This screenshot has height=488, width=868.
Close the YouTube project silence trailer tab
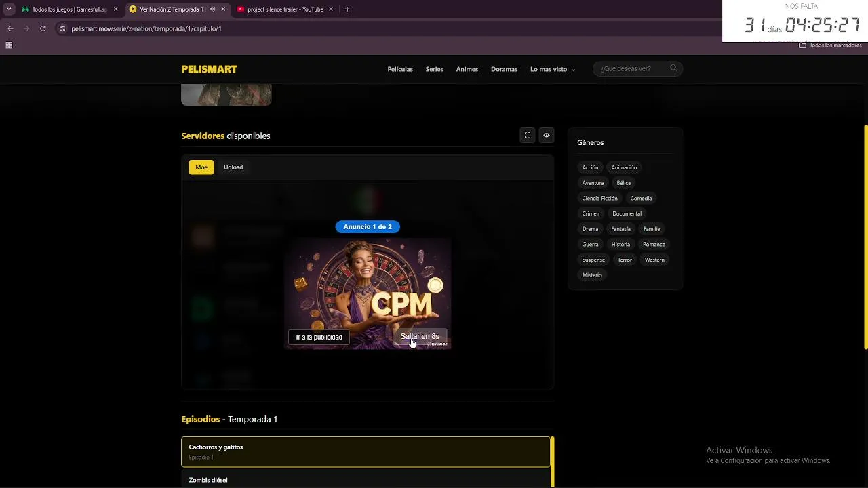[330, 9]
